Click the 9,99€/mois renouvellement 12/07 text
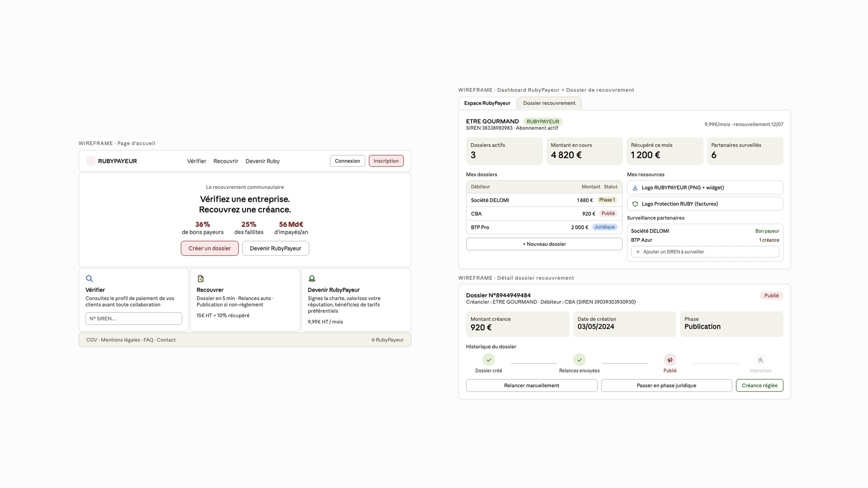The image size is (868, 488). tap(744, 124)
